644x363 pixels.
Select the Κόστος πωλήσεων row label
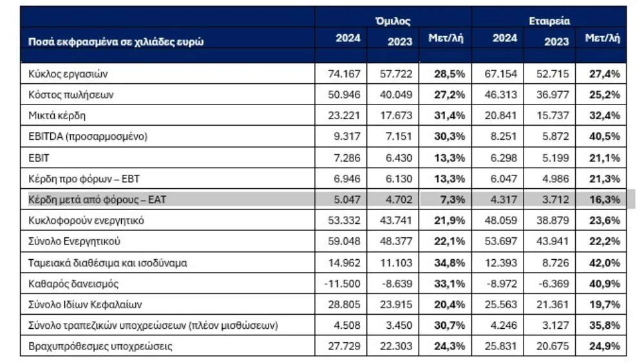[x=71, y=95]
